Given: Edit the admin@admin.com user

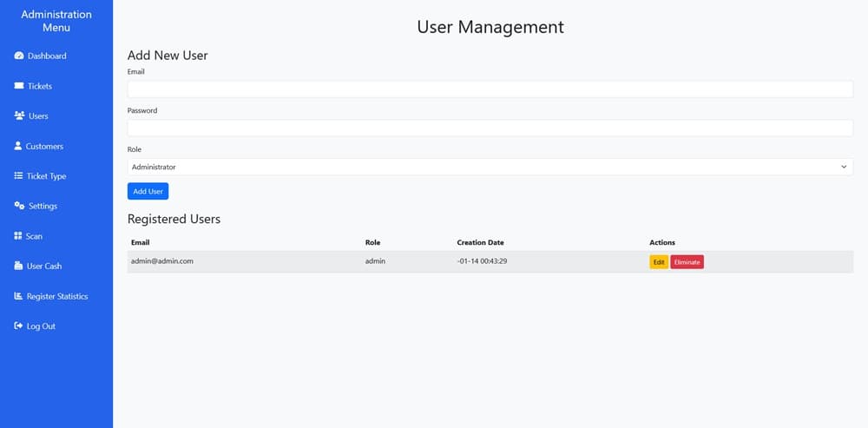Looking at the screenshot, I should (x=659, y=262).
